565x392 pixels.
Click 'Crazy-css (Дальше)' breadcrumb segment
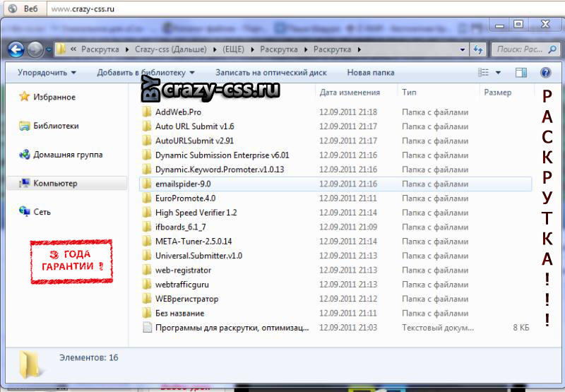click(x=171, y=49)
